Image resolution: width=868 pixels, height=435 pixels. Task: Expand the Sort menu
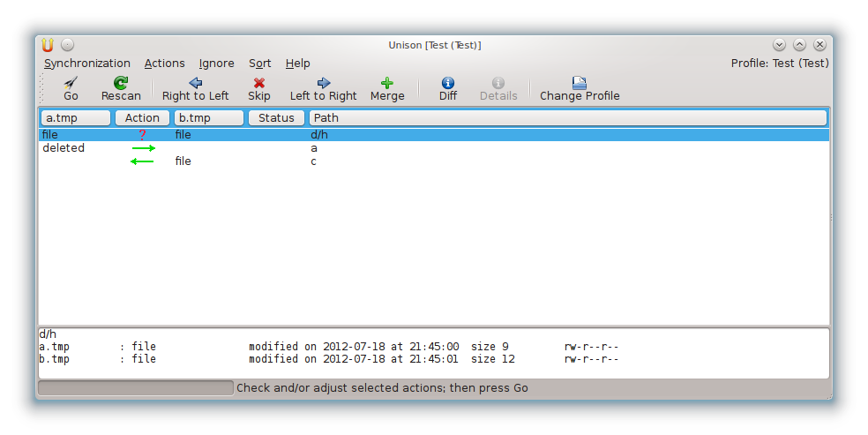[x=259, y=64]
